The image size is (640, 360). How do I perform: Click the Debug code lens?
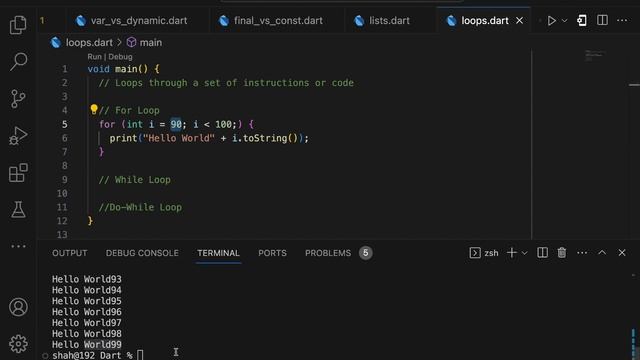pyautogui.click(x=120, y=57)
